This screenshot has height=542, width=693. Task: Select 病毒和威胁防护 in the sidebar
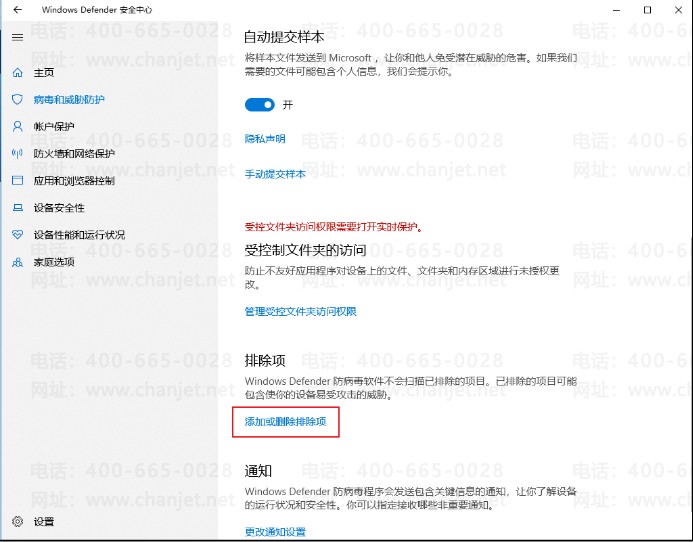(x=69, y=99)
